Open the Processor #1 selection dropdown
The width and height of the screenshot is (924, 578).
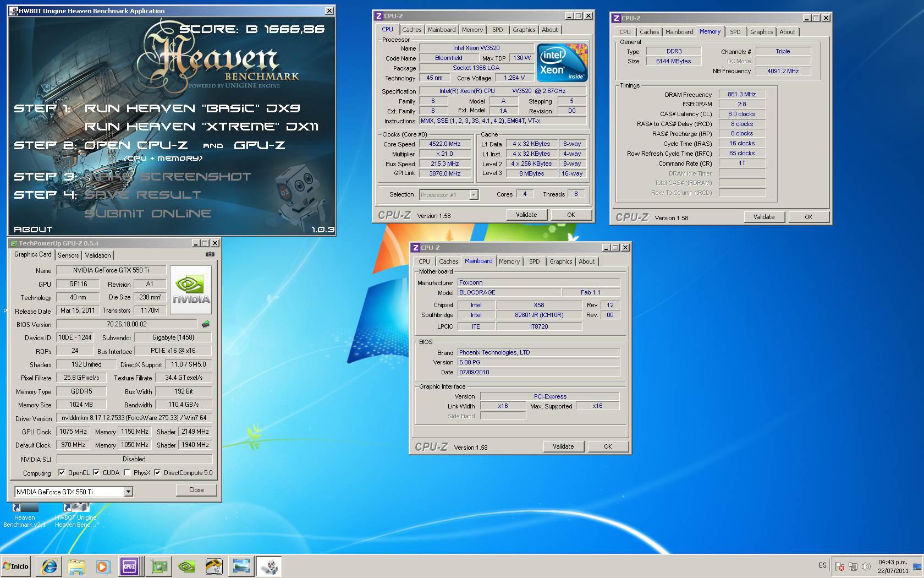click(474, 194)
